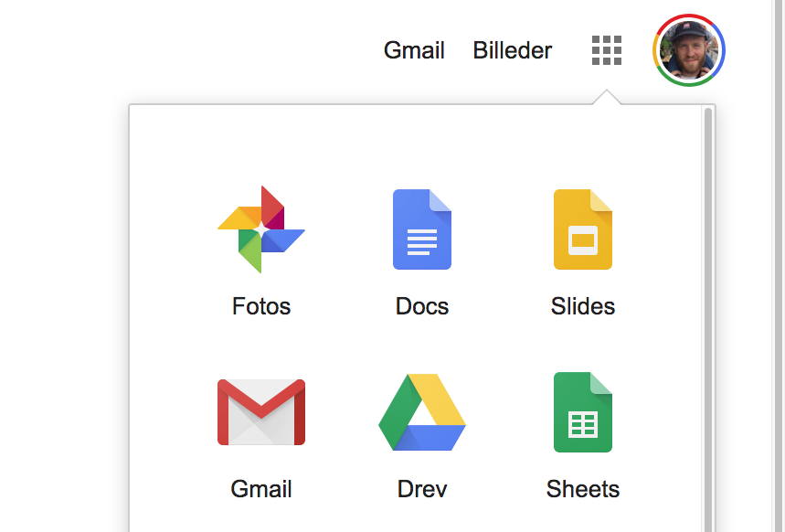The height and width of the screenshot is (532, 785).
Task: Click the Fotos label
Action: [261, 306]
